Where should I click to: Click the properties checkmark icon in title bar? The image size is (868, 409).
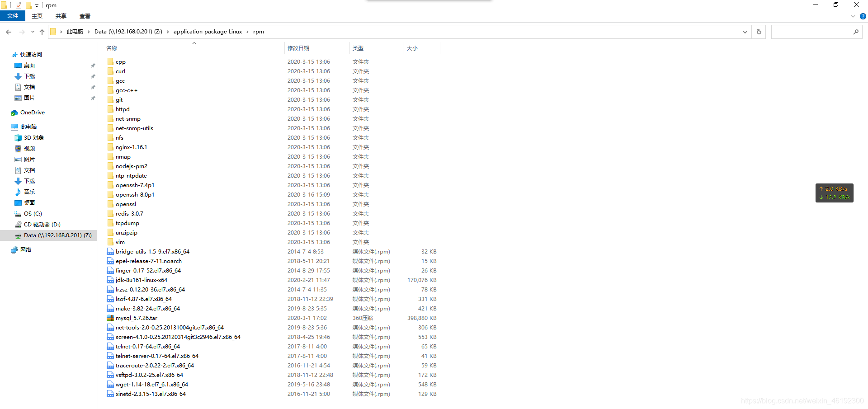[x=19, y=5]
